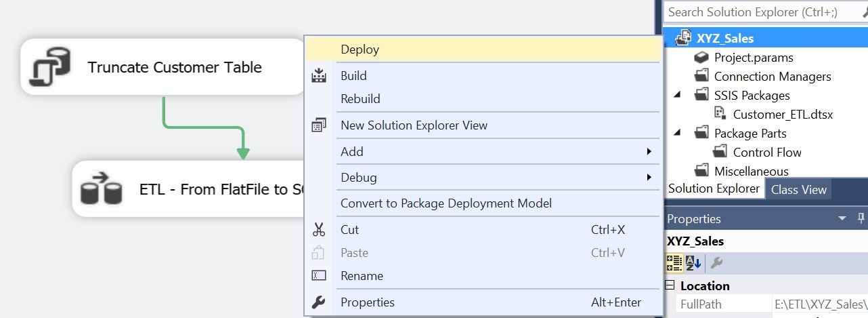The image size is (868, 318).
Task: Select the Connection Managers folder
Action: (x=773, y=77)
